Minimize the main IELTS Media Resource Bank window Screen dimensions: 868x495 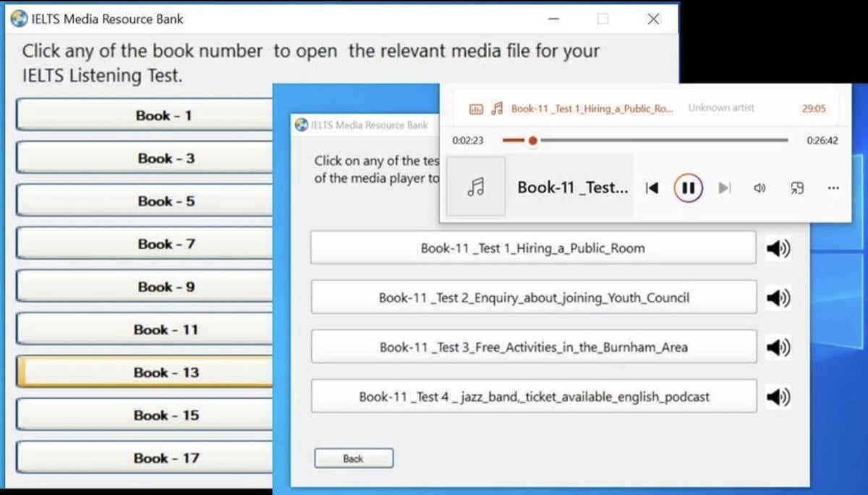click(x=554, y=20)
